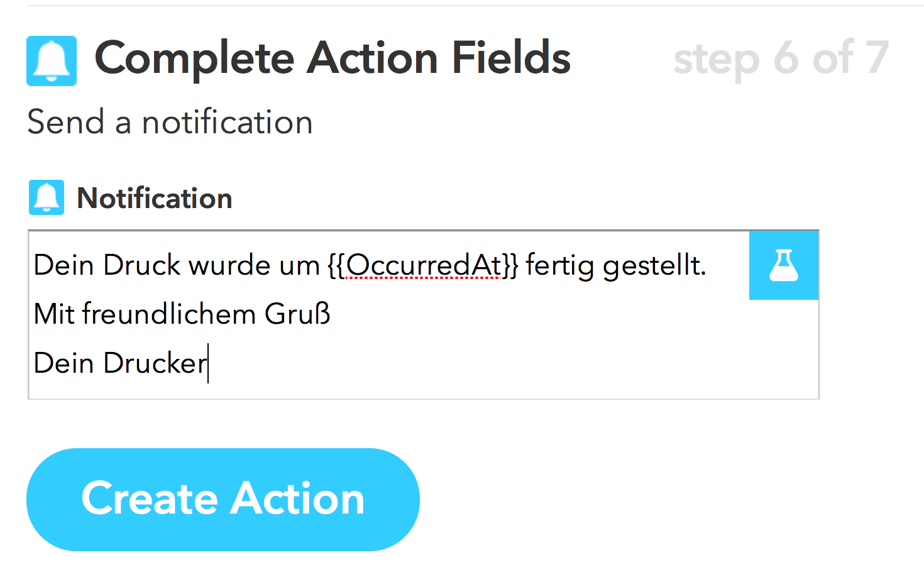Click the Create Action button
This screenshot has width=924, height=572.
point(223,498)
